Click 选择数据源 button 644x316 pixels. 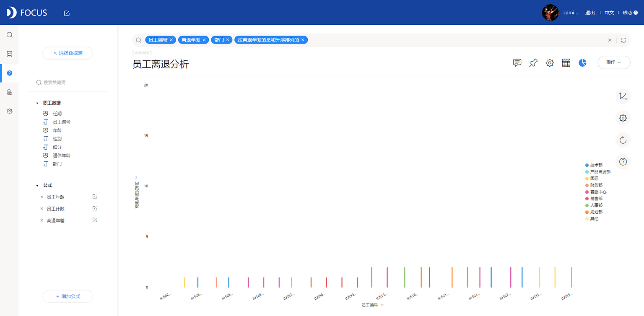68,53
